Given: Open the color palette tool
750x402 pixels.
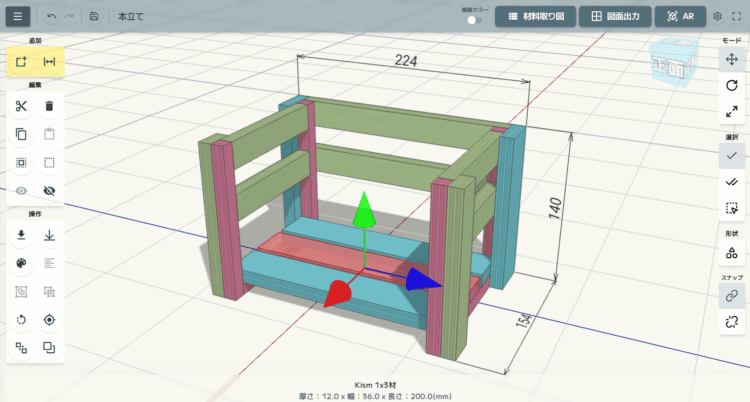Looking at the screenshot, I should coord(21,264).
